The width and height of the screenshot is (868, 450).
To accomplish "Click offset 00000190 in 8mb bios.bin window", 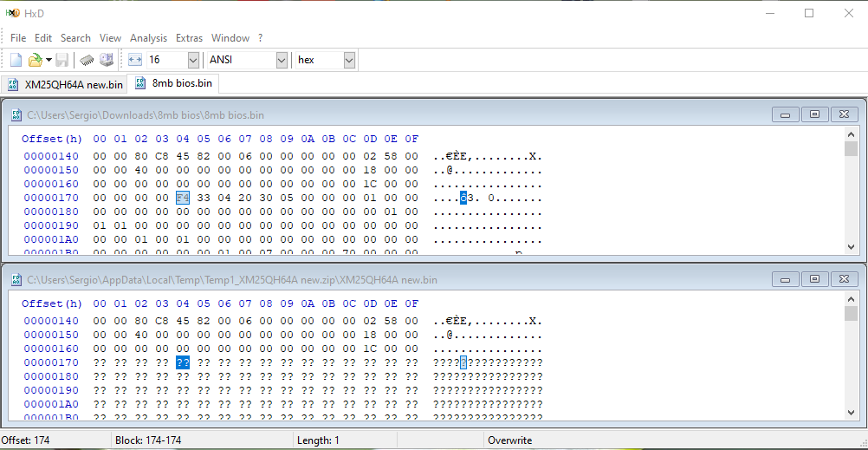I will [51, 225].
